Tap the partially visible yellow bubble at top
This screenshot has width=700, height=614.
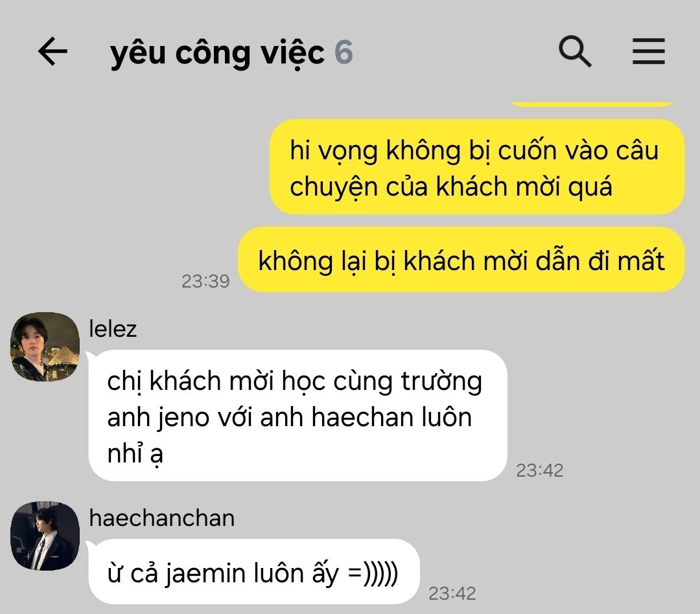point(592,104)
